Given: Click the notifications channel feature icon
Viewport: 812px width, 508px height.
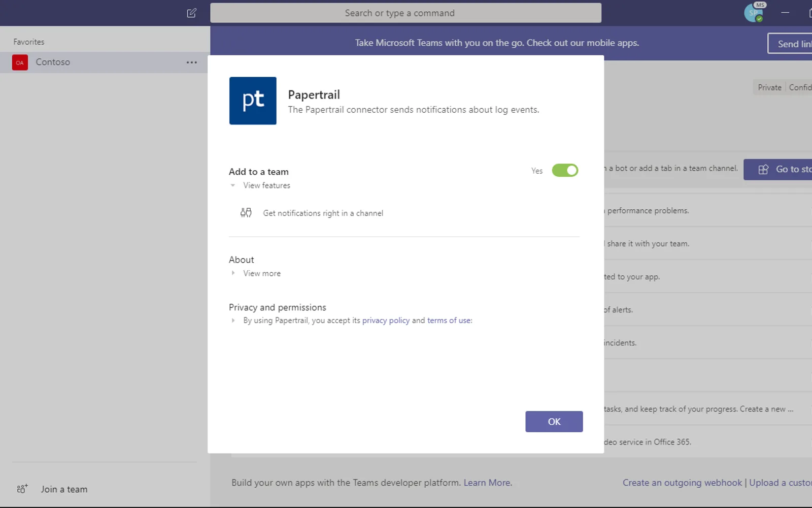Looking at the screenshot, I should [x=246, y=213].
